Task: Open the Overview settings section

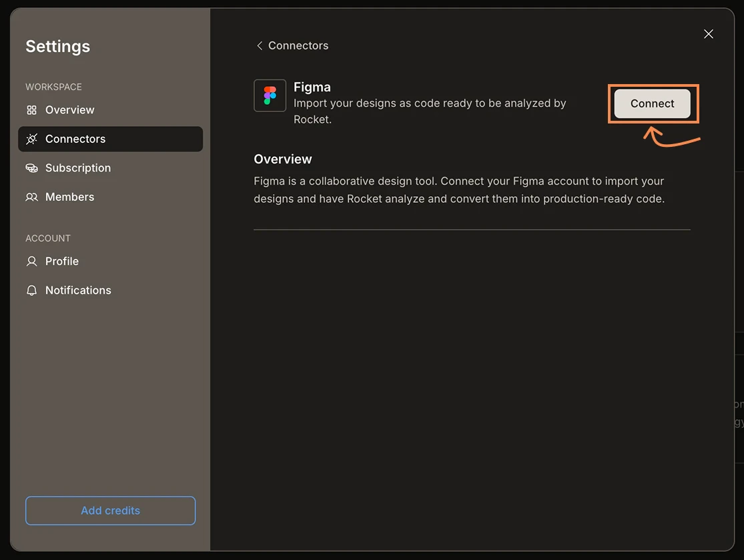Action: click(111, 110)
